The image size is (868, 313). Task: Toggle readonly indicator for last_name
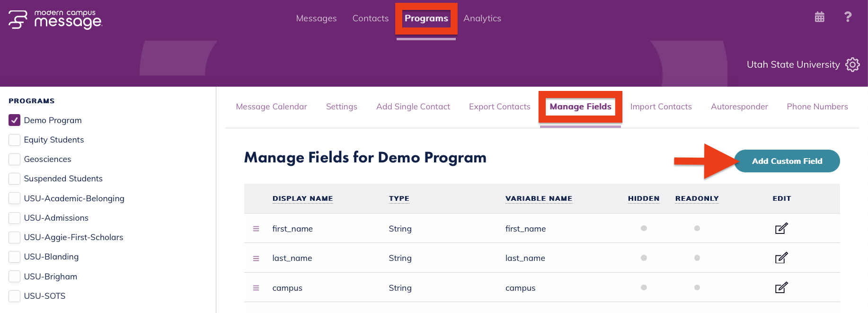coord(697,258)
